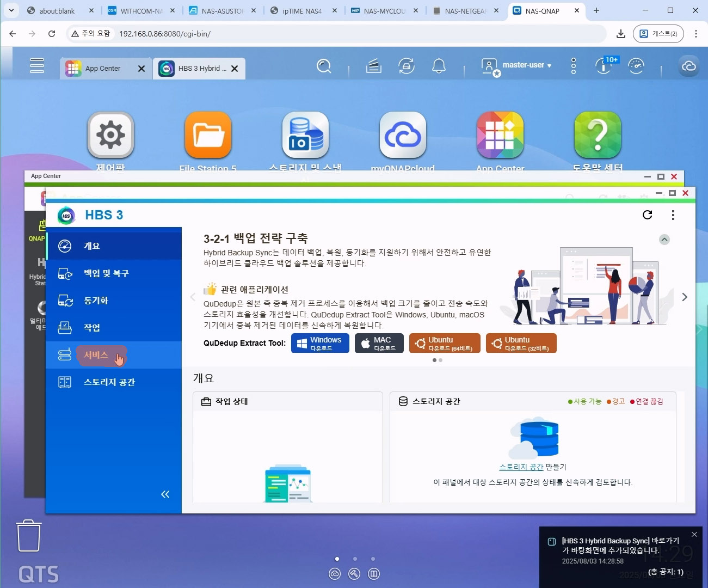The height and width of the screenshot is (588, 708).
Task: Click the QTS search magnifier icon
Action: (324, 66)
